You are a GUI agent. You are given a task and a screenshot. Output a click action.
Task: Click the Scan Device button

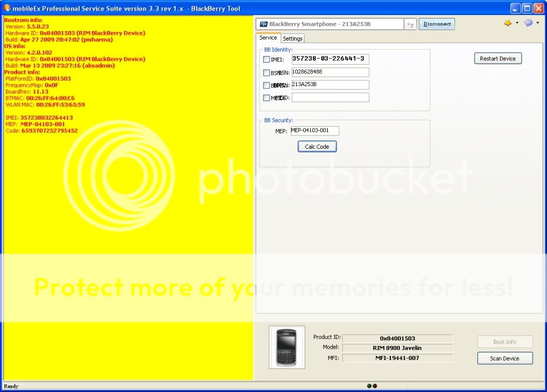(x=505, y=358)
